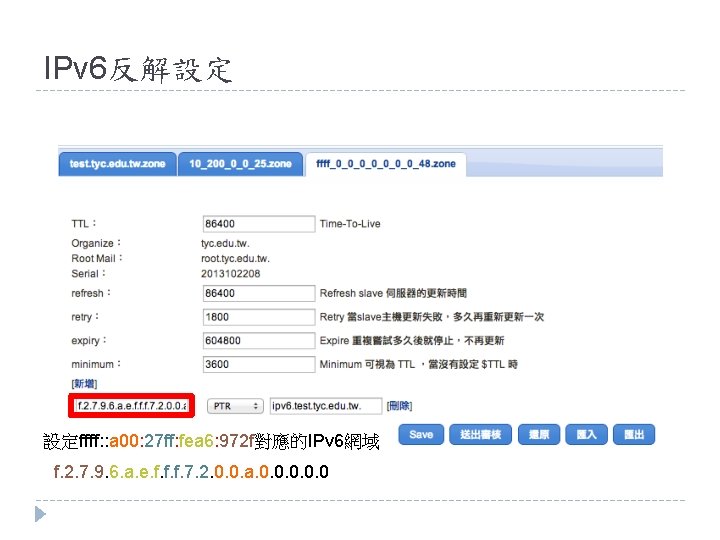Click the 刪除 link for the PTR record

[x=399, y=406]
